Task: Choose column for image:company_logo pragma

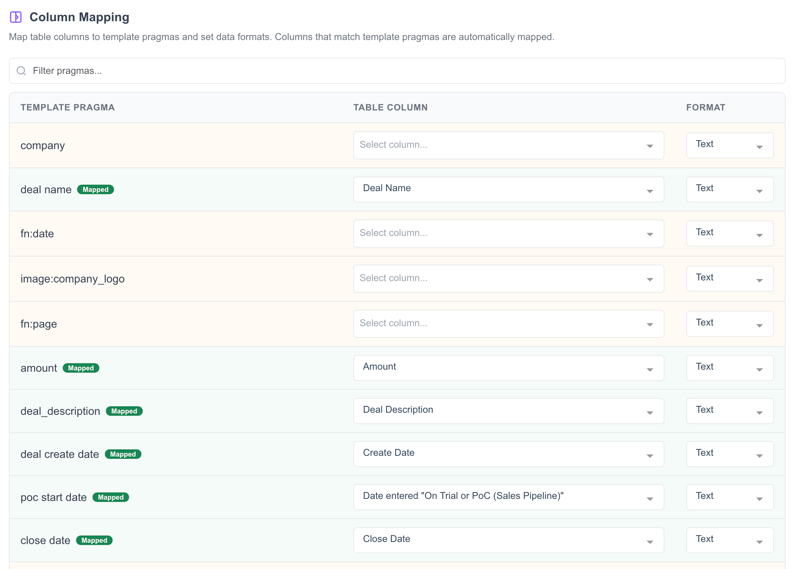Action: pyautogui.click(x=508, y=278)
